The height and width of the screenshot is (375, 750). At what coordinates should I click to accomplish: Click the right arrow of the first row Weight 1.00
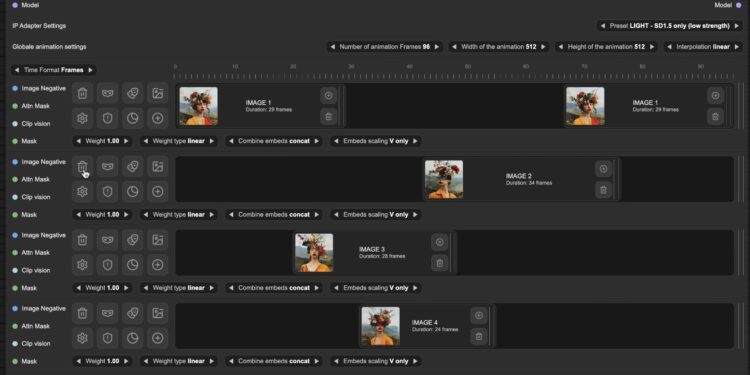126,141
